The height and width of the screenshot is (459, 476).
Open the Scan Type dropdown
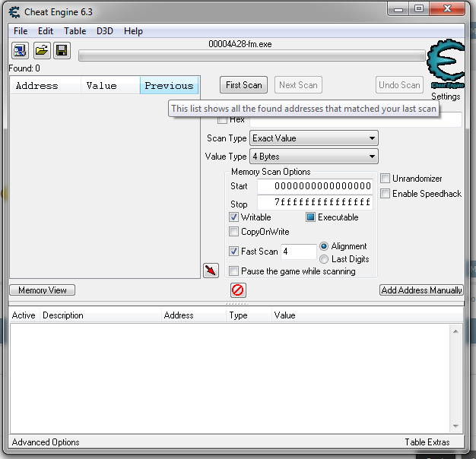click(x=314, y=138)
